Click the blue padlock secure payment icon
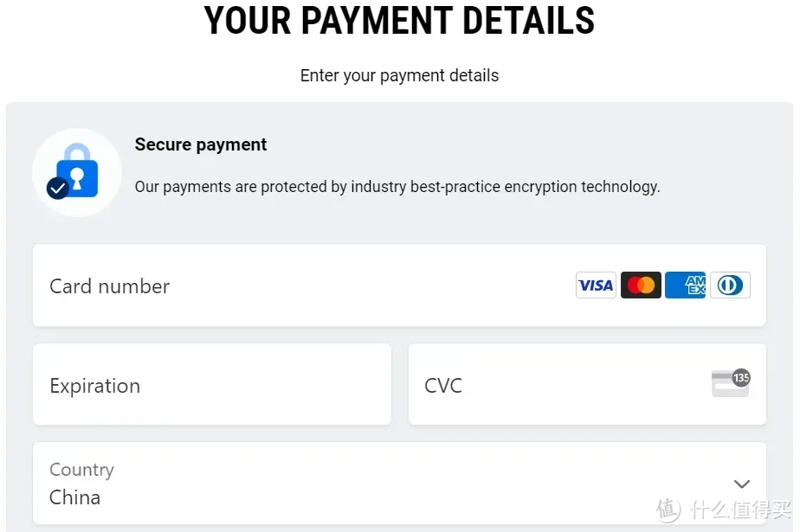 pyautogui.click(x=77, y=170)
